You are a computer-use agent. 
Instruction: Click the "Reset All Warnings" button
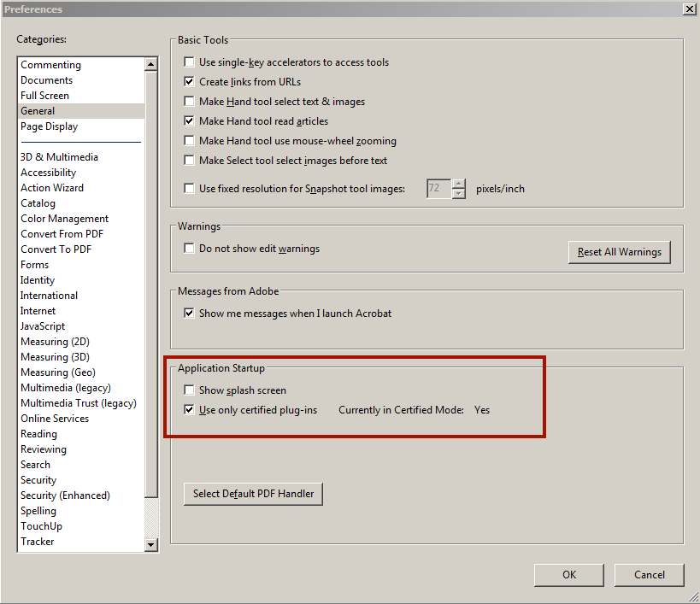[x=619, y=252]
